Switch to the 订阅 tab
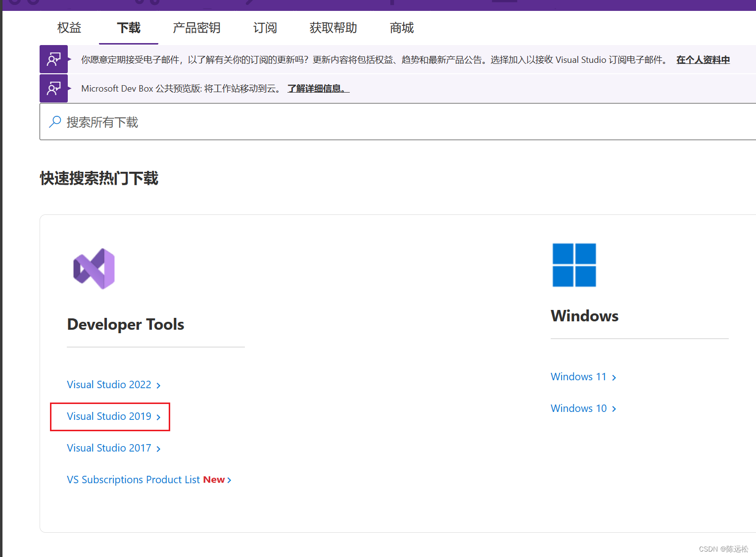 pos(265,28)
